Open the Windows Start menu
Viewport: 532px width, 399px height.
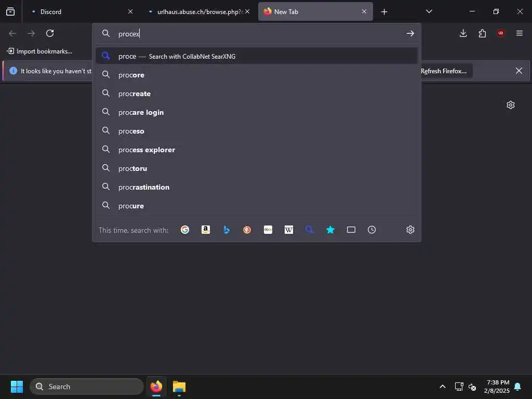click(17, 387)
